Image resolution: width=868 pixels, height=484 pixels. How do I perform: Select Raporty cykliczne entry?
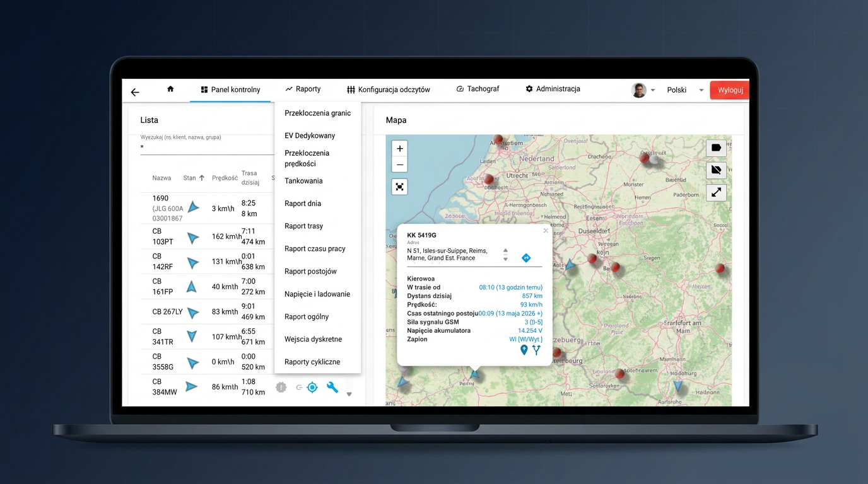[x=312, y=362]
